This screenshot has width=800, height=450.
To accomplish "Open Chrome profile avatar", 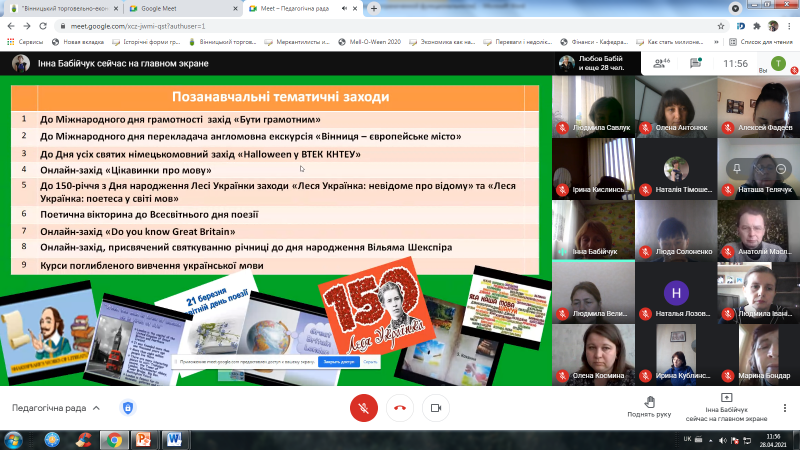I will 773,26.
